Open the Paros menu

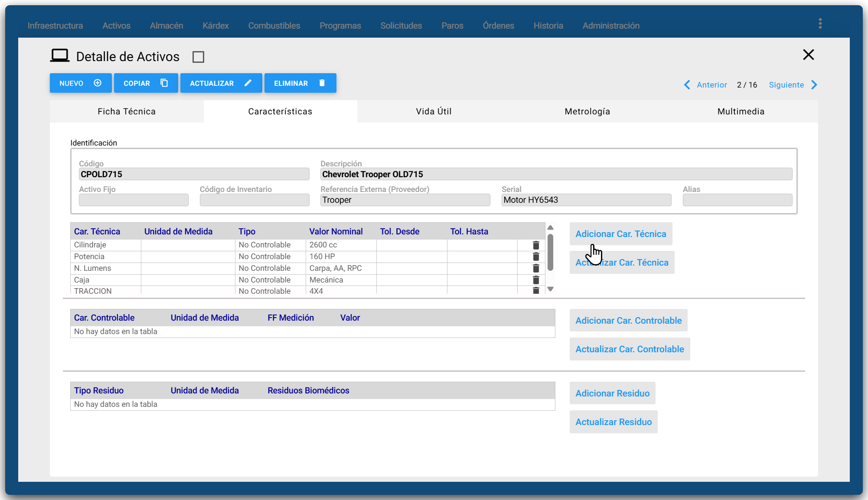452,26
